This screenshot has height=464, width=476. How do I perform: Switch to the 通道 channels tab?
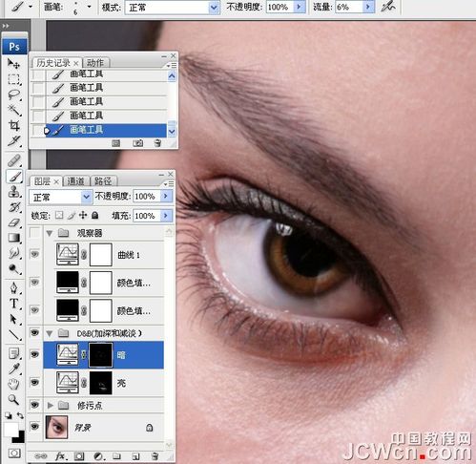(x=75, y=181)
